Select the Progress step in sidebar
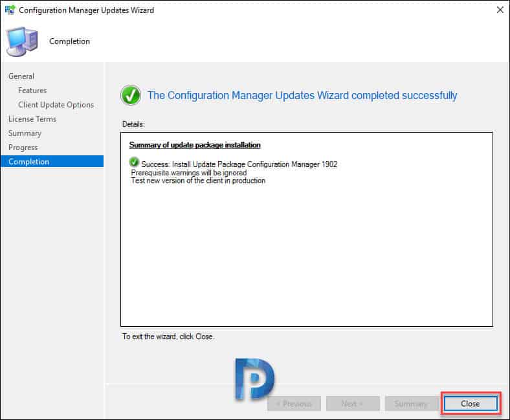Viewport: 510px width, 420px height. [x=23, y=148]
